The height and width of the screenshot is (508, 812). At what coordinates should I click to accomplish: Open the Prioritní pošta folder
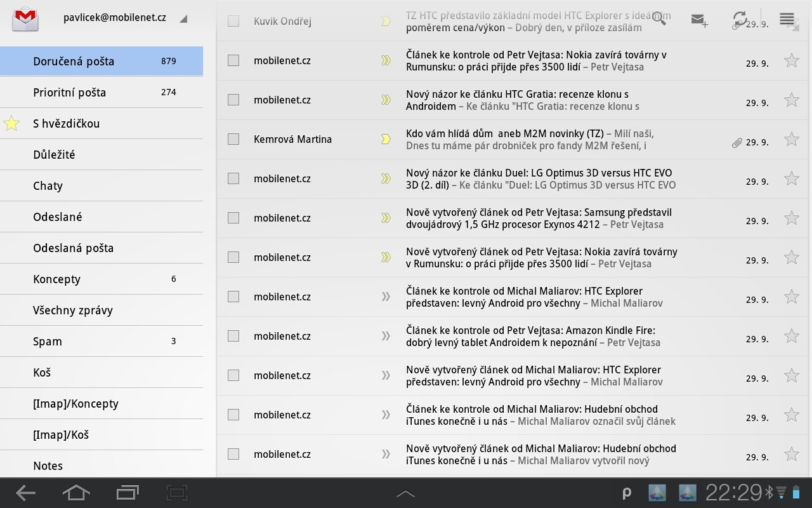[x=101, y=93]
